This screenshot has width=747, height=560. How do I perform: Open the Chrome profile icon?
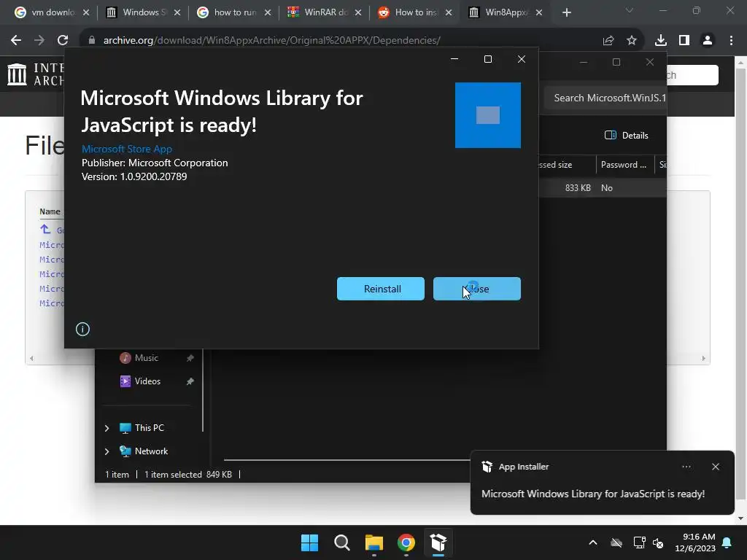coord(708,41)
